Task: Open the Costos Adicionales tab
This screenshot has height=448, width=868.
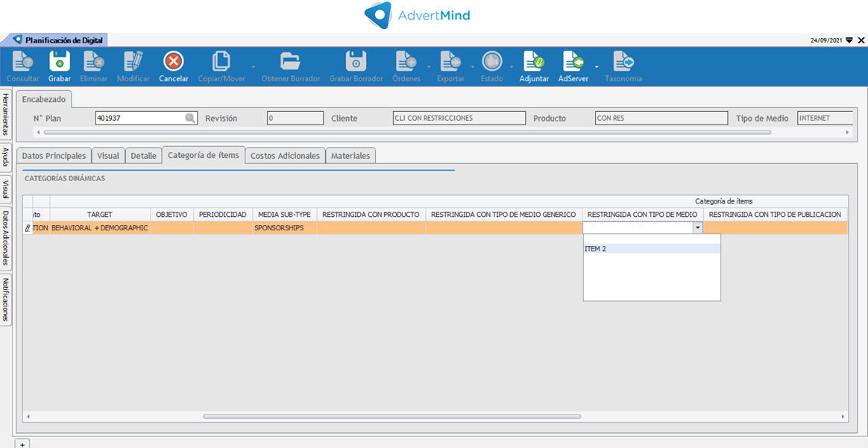Action: [285, 156]
